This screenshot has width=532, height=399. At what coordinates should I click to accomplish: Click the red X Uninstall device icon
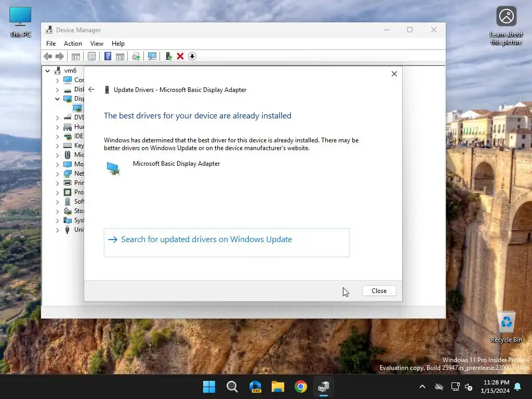[x=180, y=56]
